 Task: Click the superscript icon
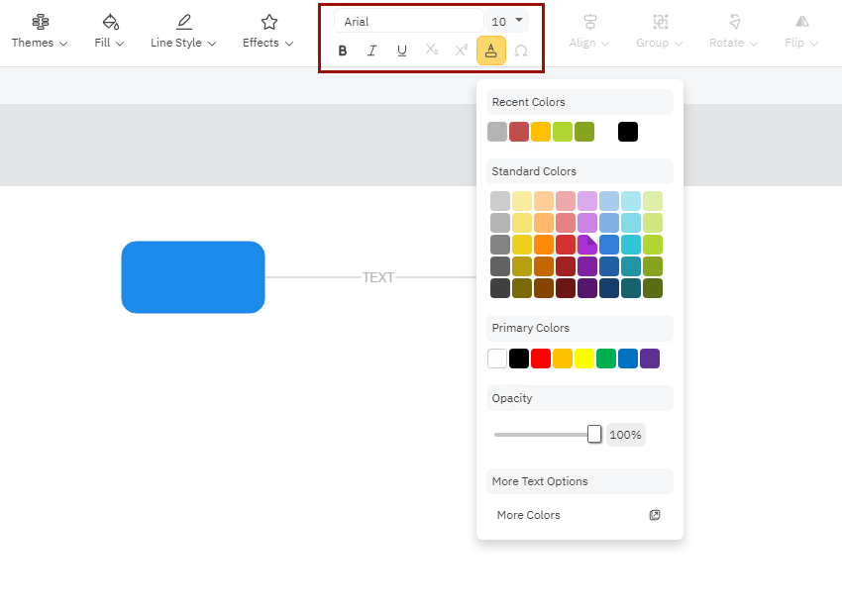462,51
